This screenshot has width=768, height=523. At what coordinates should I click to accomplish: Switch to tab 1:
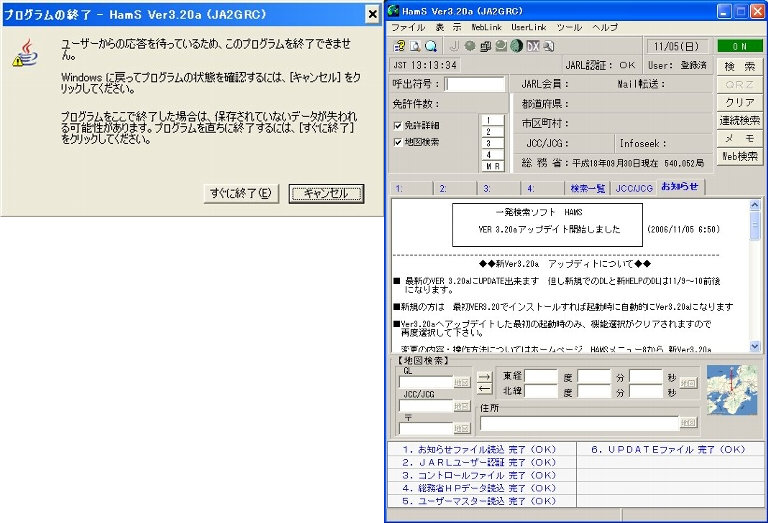tap(411, 189)
